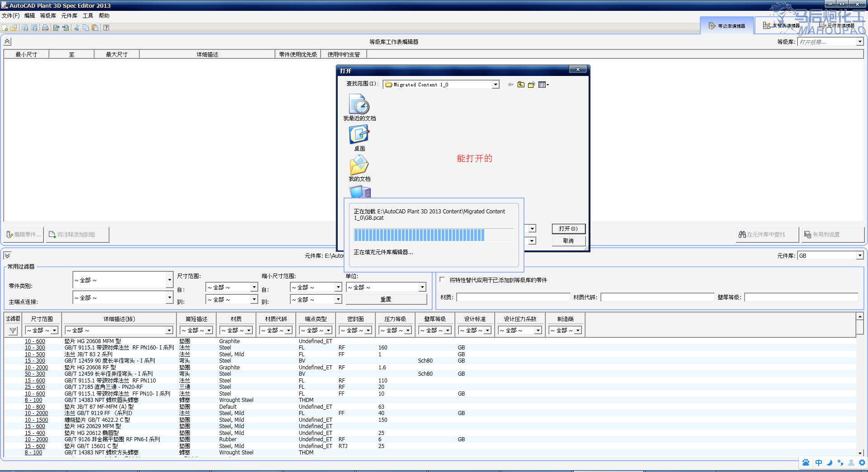Open the 文件(F) menu
Screen dimensions: 868x472
coord(10,16)
